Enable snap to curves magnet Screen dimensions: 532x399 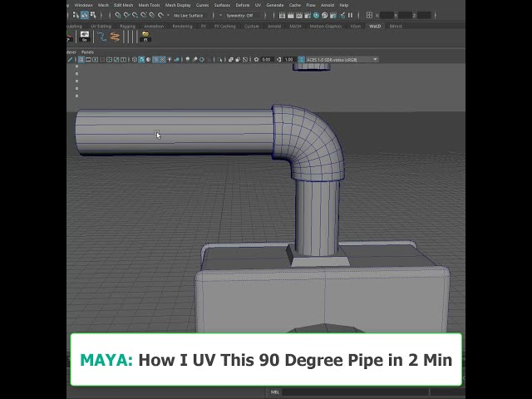point(126,15)
